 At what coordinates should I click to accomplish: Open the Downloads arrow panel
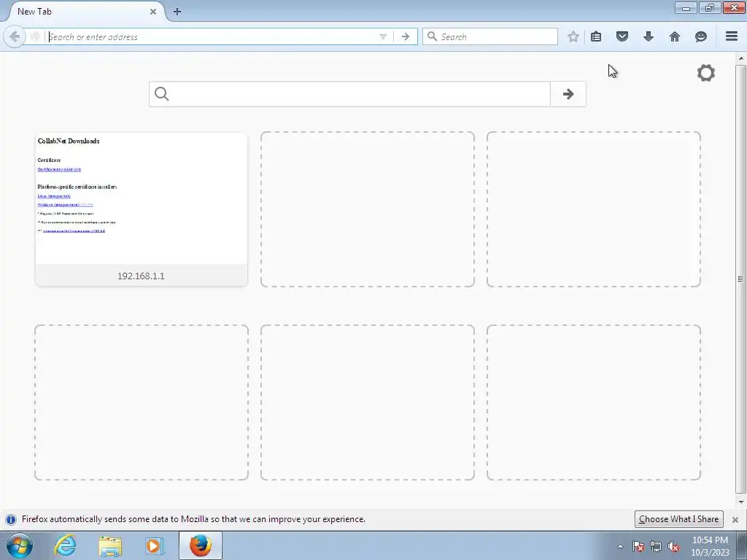coord(649,36)
